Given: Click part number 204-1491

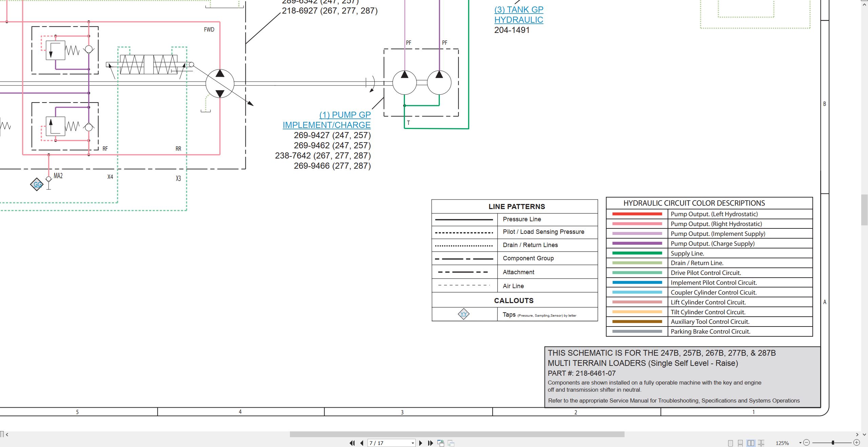Looking at the screenshot, I should 512,30.
